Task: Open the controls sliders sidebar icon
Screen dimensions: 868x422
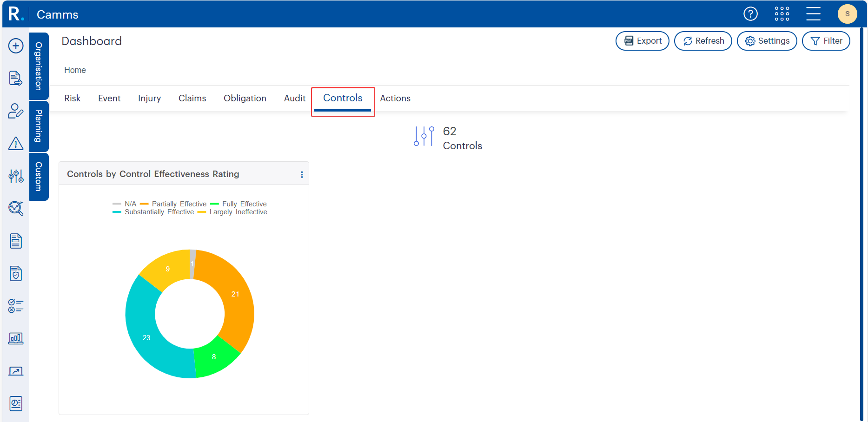Action: click(16, 176)
